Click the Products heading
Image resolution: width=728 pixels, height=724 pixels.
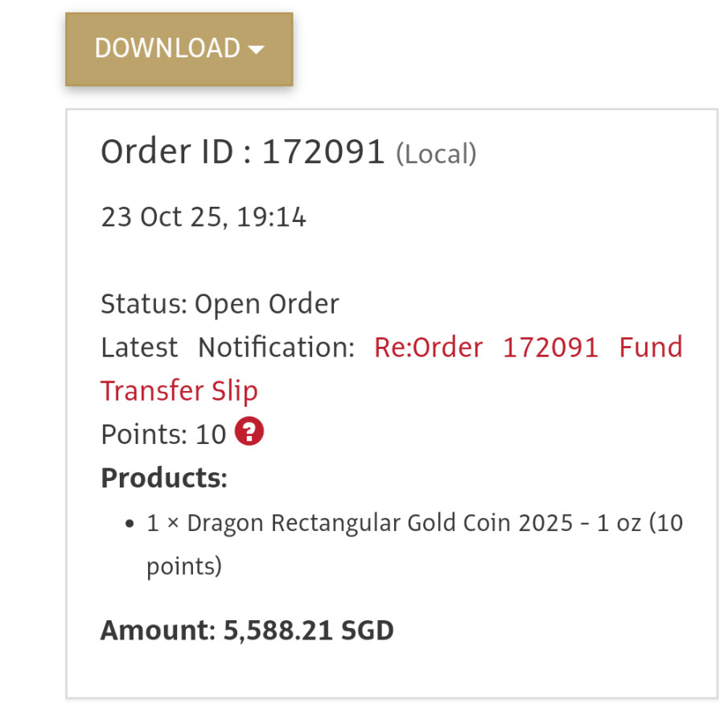click(x=164, y=478)
